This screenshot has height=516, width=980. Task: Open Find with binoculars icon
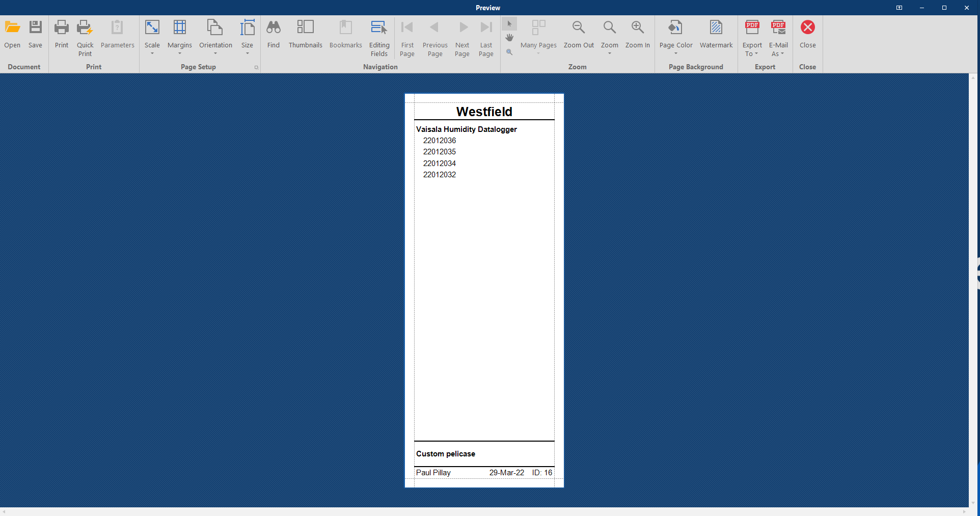pos(274,28)
